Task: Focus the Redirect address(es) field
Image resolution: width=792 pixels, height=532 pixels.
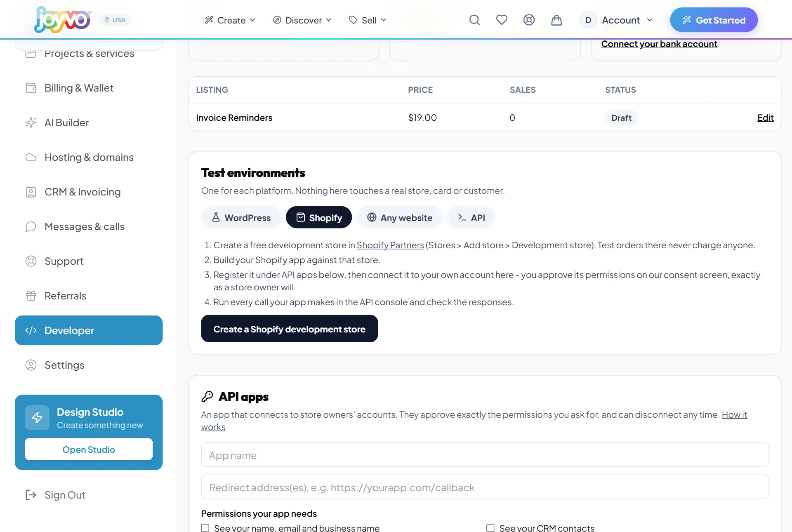Action: [x=485, y=487]
